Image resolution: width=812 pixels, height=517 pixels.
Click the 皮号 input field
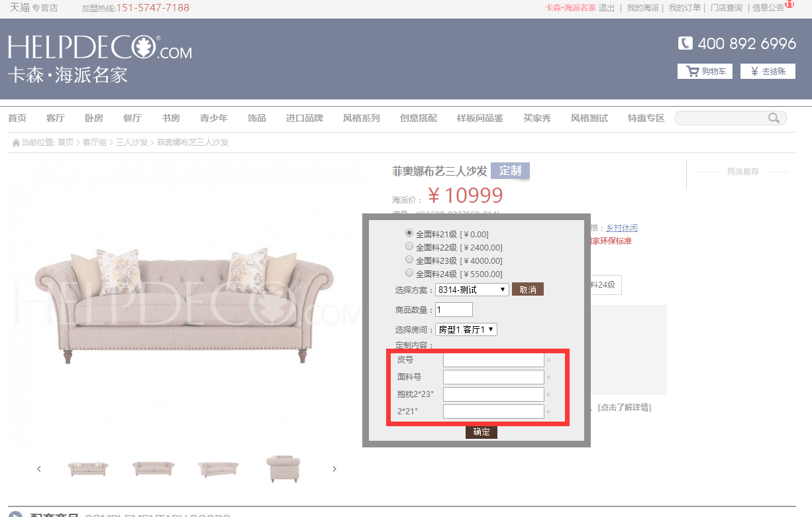pyautogui.click(x=493, y=360)
